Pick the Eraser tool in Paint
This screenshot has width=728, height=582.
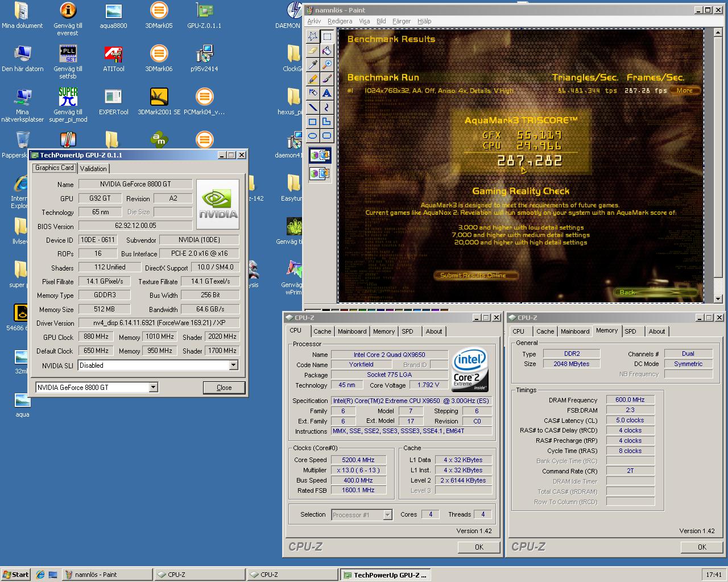[x=313, y=51]
